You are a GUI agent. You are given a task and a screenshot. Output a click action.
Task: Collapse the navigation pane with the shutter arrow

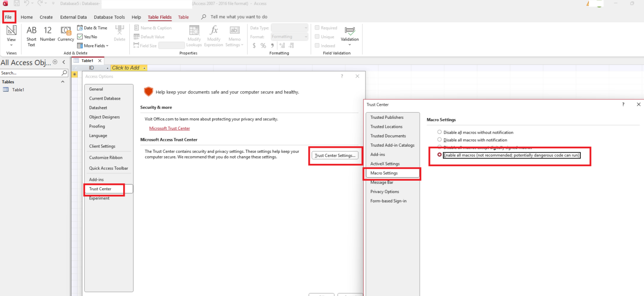[64, 62]
